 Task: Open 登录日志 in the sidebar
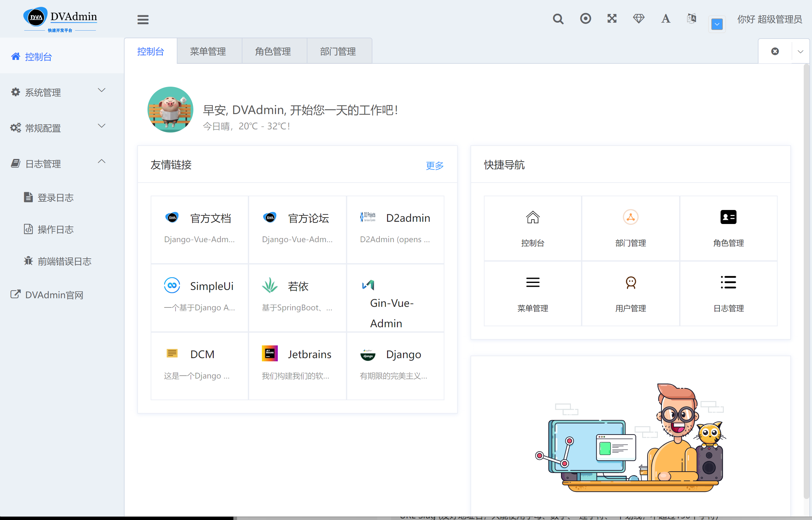62,197
